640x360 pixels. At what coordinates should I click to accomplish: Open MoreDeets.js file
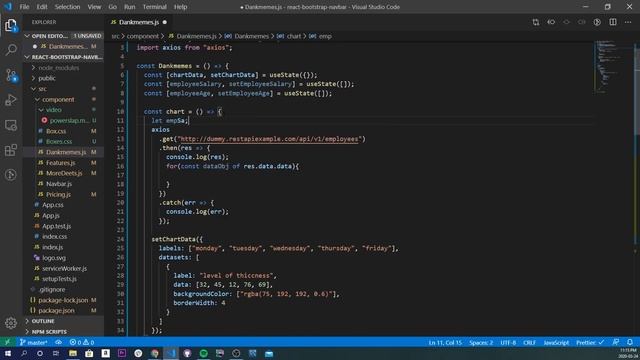pos(64,173)
